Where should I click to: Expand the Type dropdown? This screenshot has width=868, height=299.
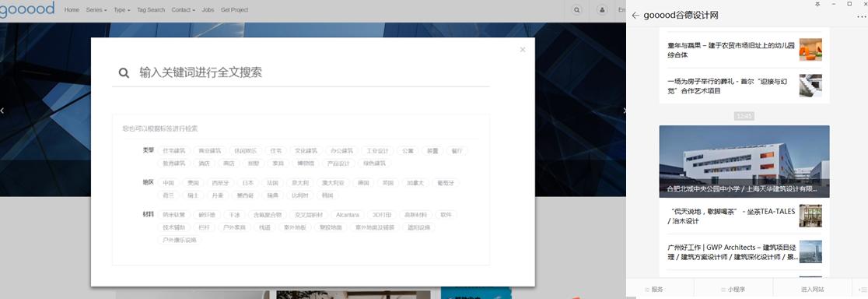tap(122, 10)
